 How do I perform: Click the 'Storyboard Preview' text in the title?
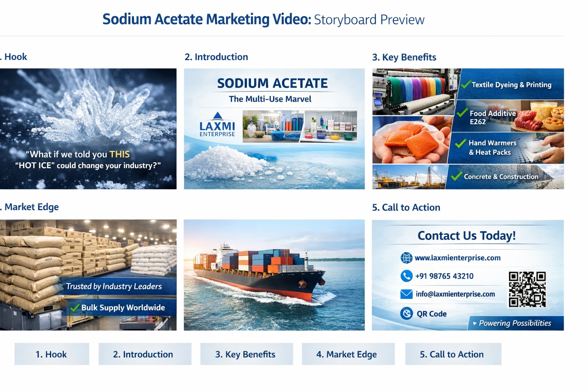[x=369, y=20]
